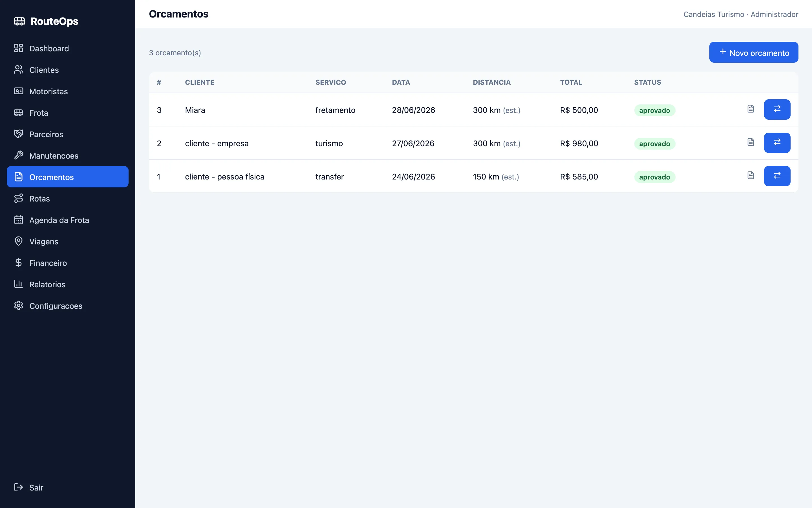View document for cliente - empresa quote
The width and height of the screenshot is (812, 508).
[751, 142]
